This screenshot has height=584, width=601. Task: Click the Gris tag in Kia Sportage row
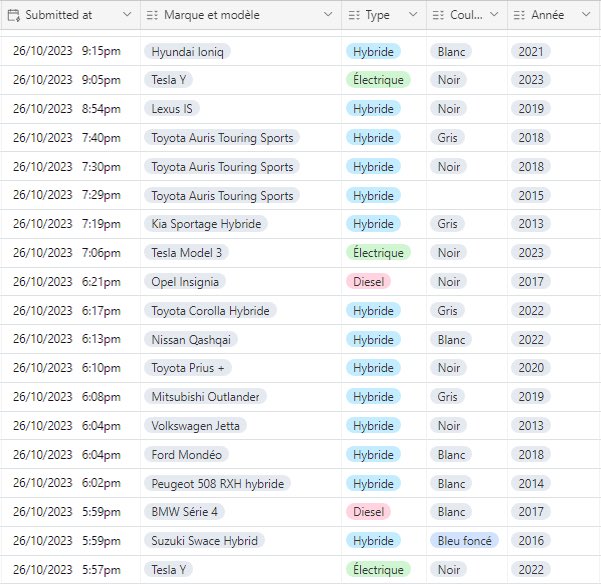click(448, 224)
